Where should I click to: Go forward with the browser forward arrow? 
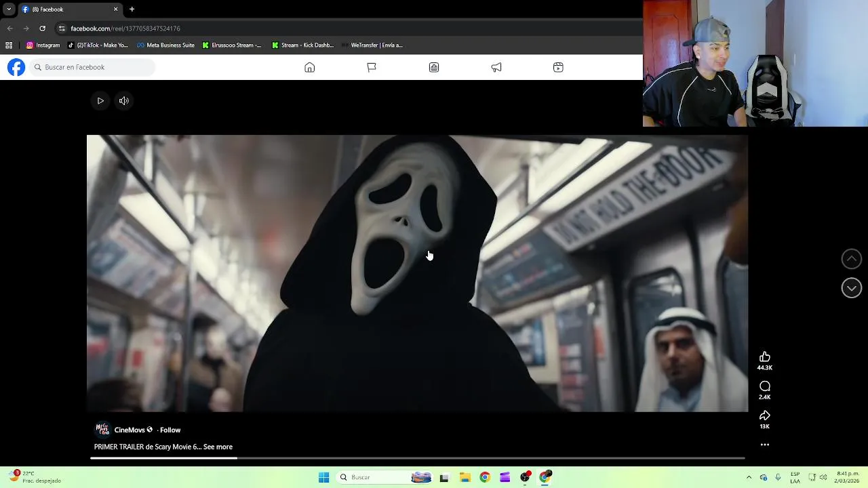click(26, 28)
